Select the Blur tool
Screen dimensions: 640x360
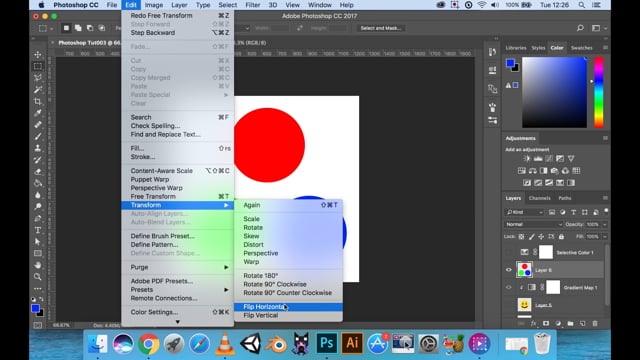click(x=38, y=195)
